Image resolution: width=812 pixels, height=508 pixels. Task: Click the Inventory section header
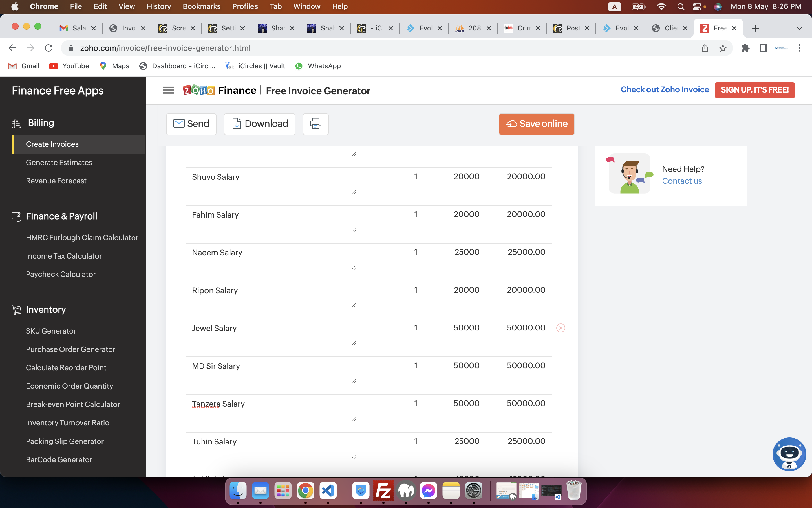tap(46, 309)
